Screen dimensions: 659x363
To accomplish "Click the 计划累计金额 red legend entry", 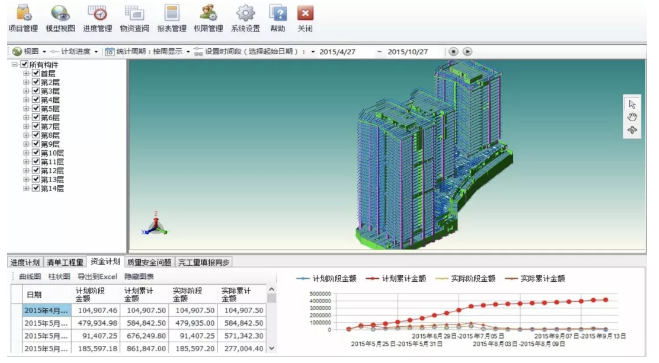I will [x=396, y=279].
